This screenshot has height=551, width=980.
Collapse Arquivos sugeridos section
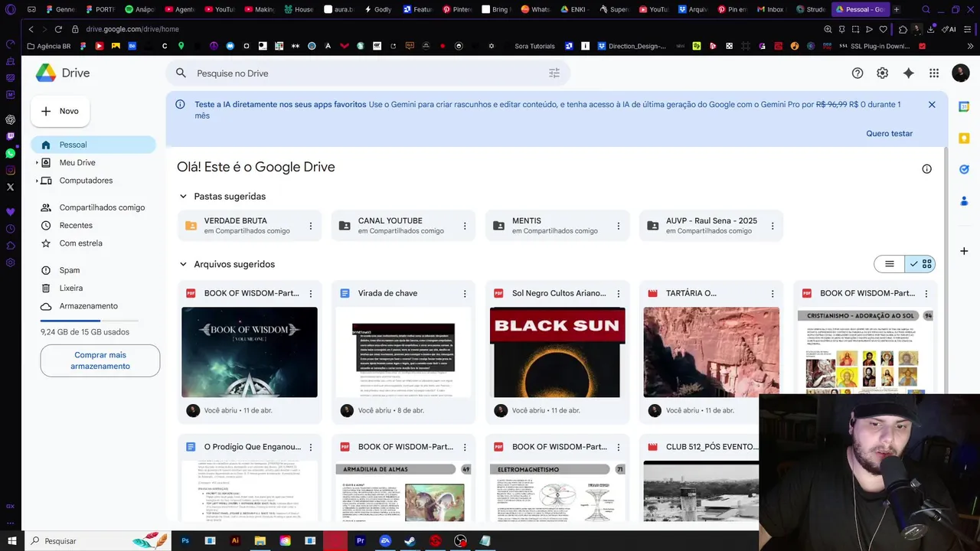183,264
